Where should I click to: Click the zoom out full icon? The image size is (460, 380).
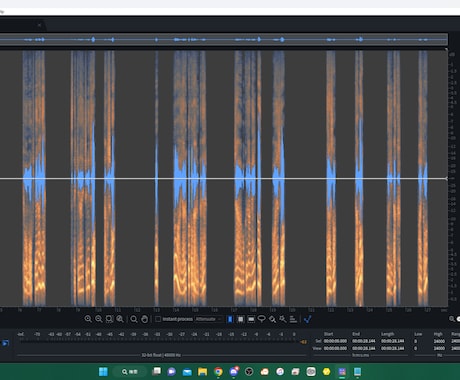pyautogui.click(x=120, y=319)
